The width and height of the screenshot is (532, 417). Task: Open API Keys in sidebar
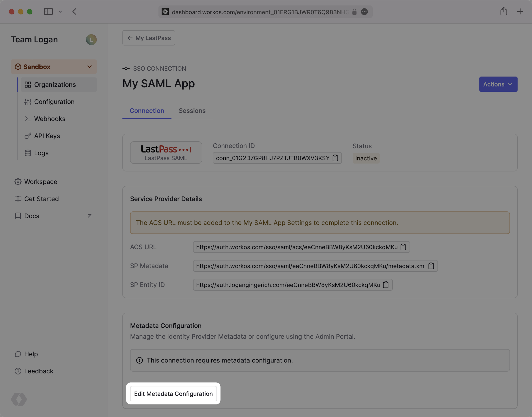coord(47,136)
